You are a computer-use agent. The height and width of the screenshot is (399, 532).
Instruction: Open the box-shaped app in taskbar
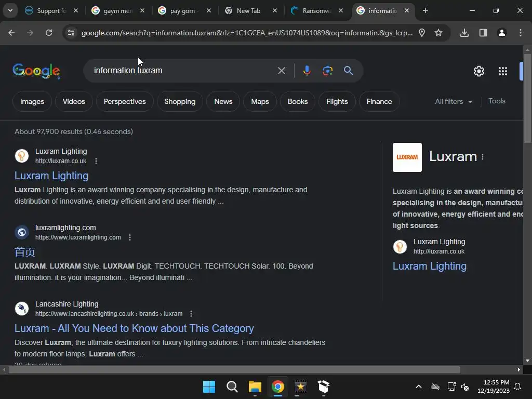tap(323, 387)
